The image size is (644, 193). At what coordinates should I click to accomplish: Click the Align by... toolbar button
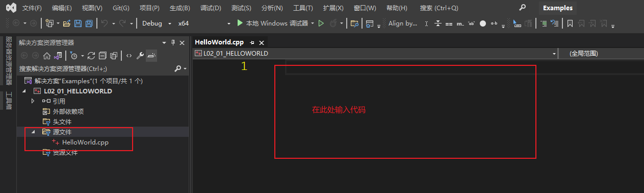[x=402, y=23]
